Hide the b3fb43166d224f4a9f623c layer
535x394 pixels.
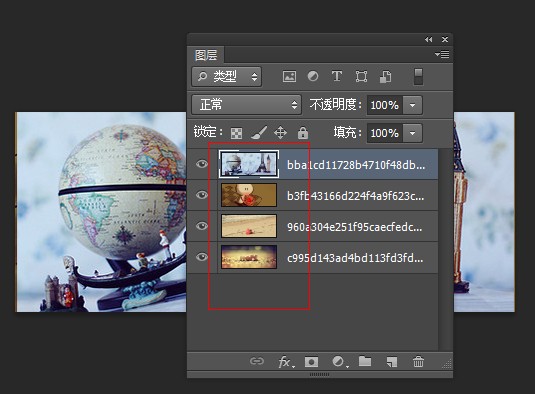[202, 195]
